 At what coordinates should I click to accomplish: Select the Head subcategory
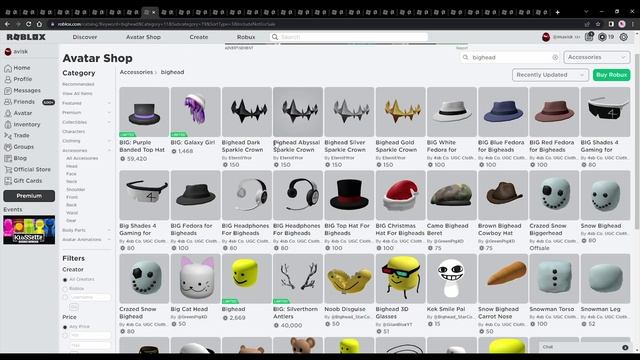click(72, 166)
